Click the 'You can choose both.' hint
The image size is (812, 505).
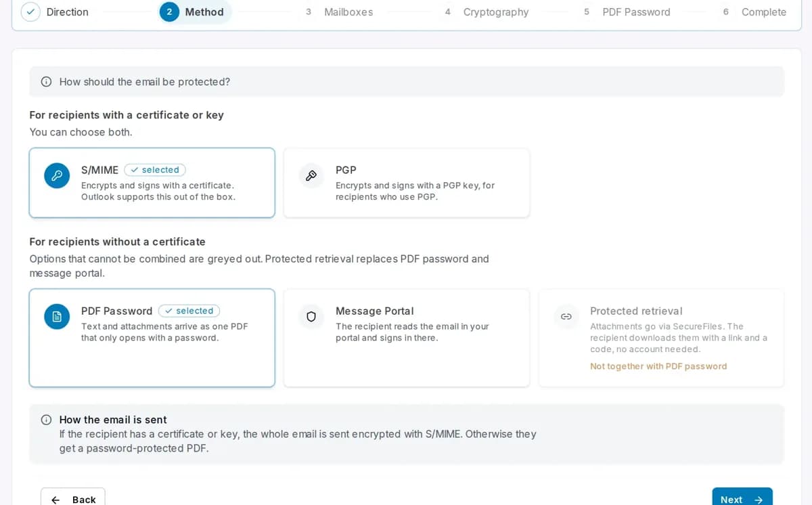click(81, 132)
